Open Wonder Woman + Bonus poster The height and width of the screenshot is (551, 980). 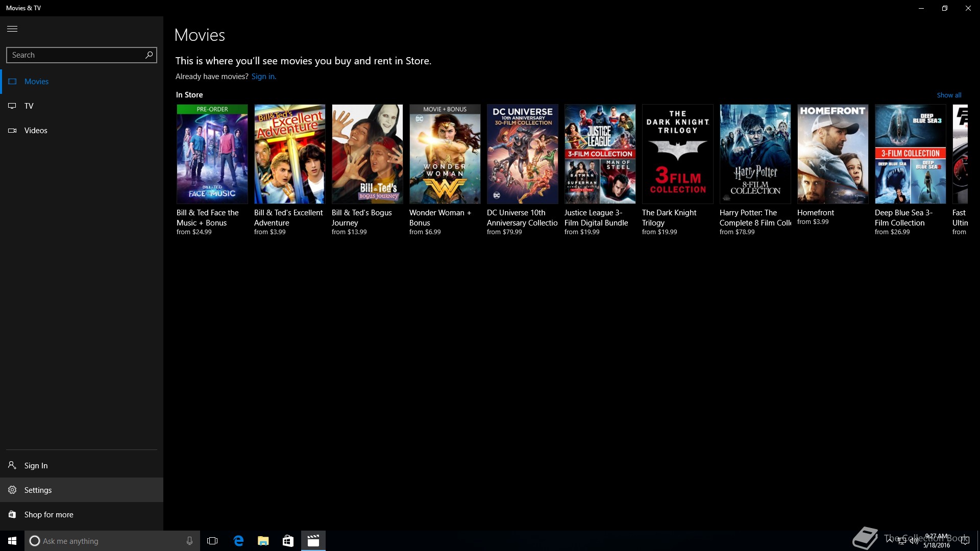click(x=445, y=154)
